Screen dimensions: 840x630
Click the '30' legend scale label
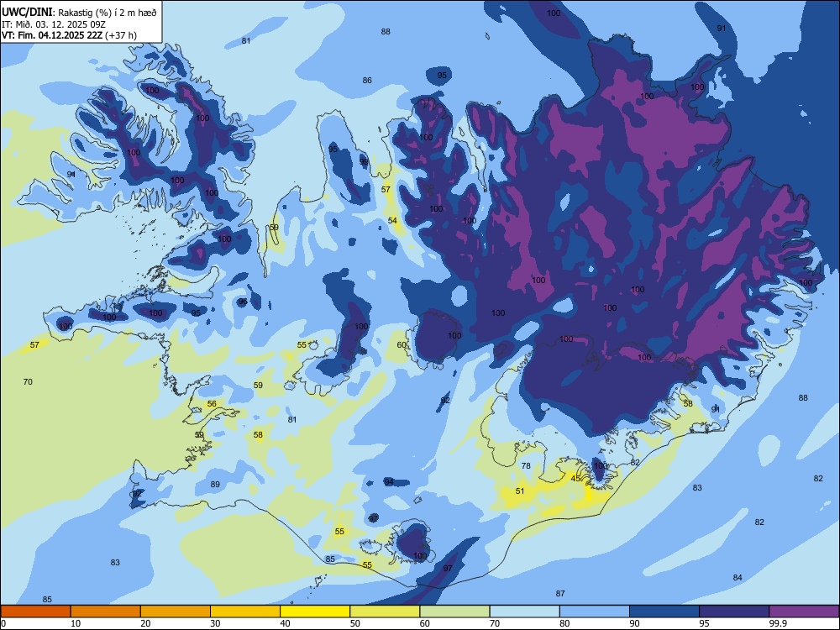[x=215, y=623]
